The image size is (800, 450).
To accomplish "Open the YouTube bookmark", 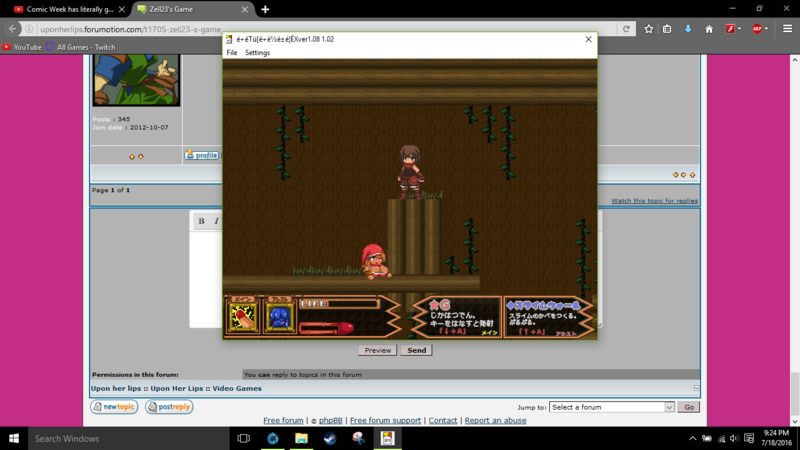I will pyautogui.click(x=22, y=47).
